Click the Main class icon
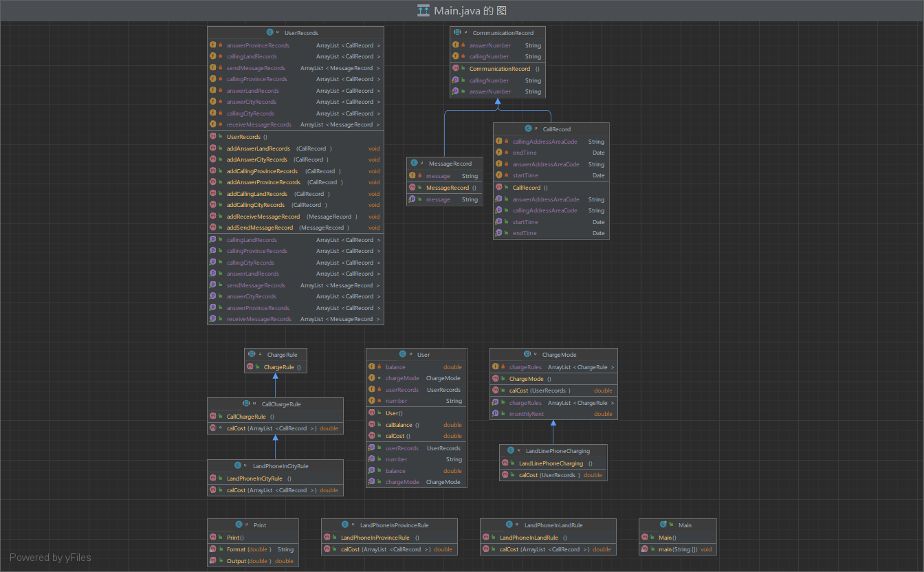Image resolution: width=924 pixels, height=572 pixels. pos(663,525)
